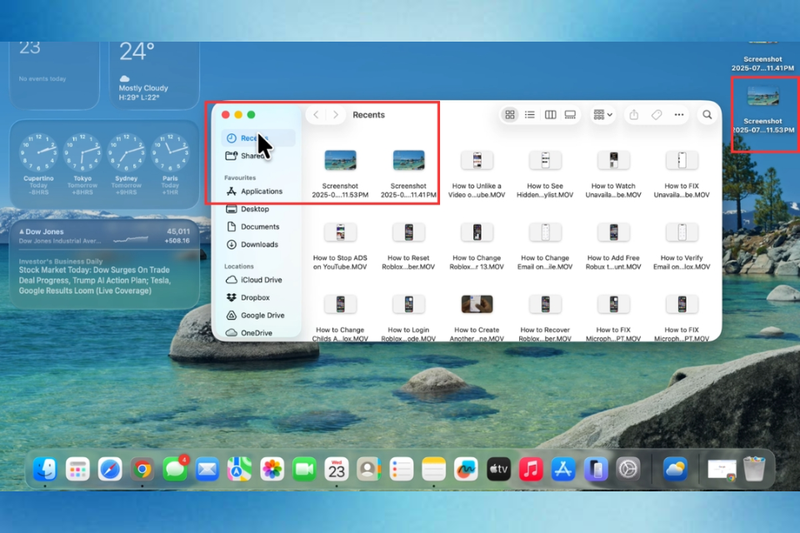800x533 pixels.
Task: Open the Group By dropdown in Finder toolbar
Action: (603, 115)
